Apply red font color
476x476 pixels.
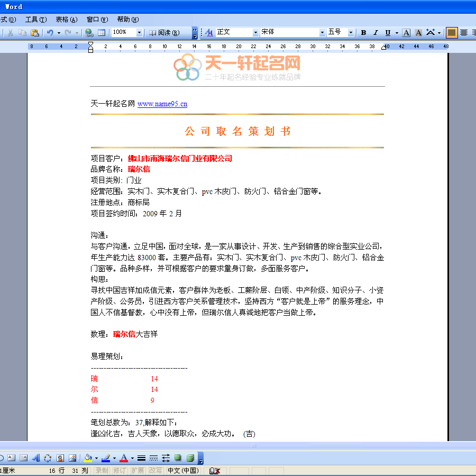tap(124, 458)
